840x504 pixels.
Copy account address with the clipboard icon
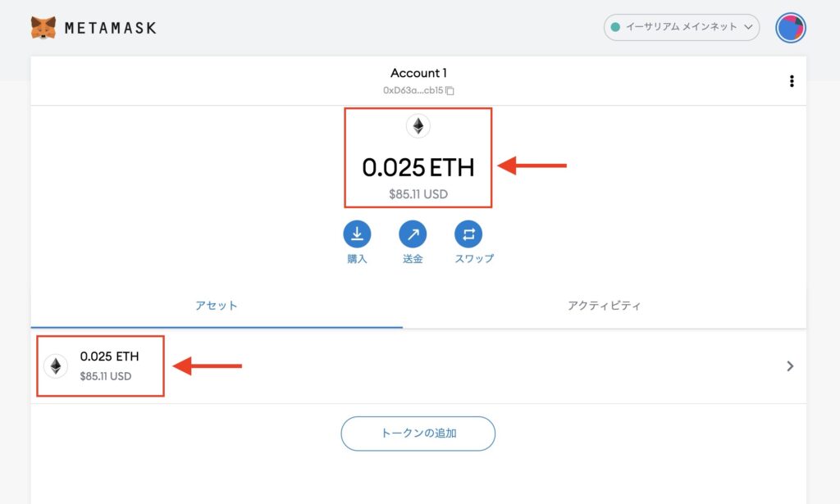point(450,90)
